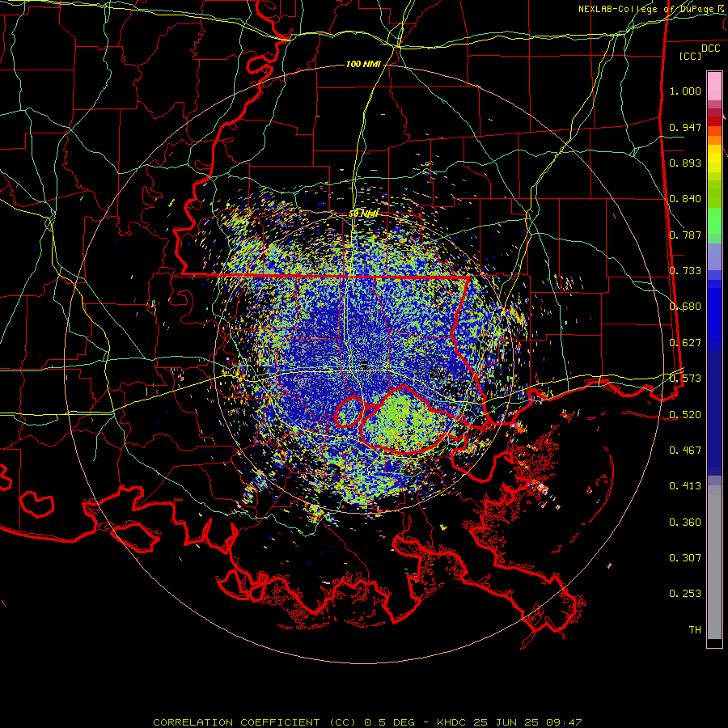Viewport: 728px width, 728px height.
Task: Click the KHDC radar site identifier
Action: 452,722
